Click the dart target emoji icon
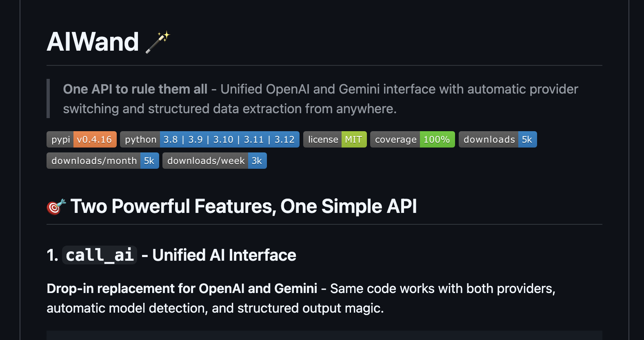644x340 pixels. click(56, 207)
